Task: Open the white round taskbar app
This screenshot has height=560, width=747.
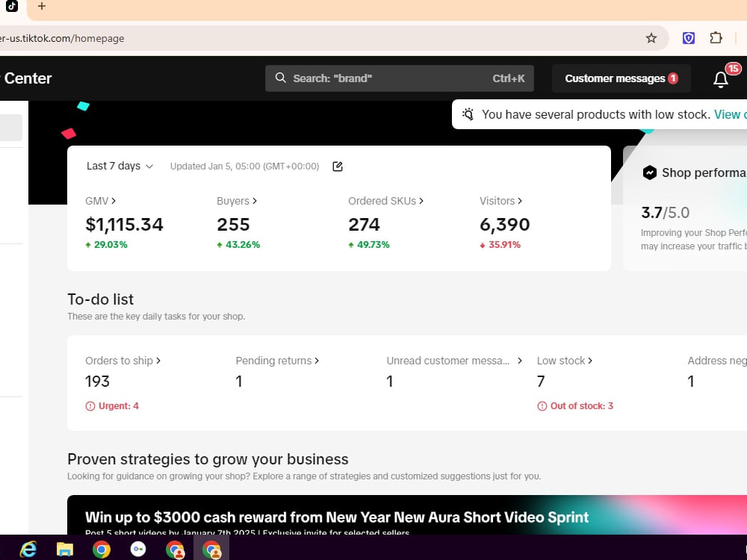Action: point(138,549)
